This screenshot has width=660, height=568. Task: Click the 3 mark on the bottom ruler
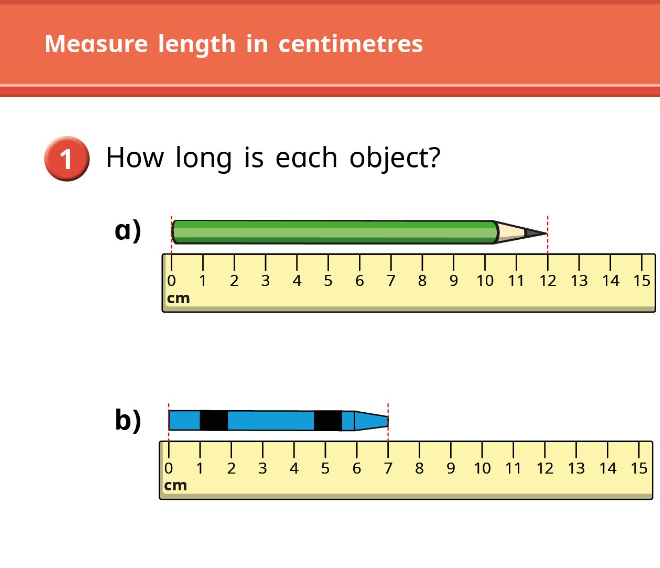coord(262,468)
